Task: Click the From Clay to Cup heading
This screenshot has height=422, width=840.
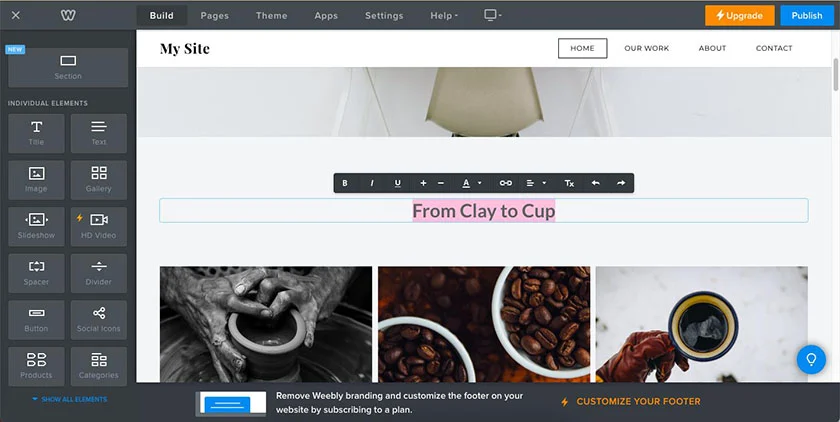Action: [x=484, y=211]
